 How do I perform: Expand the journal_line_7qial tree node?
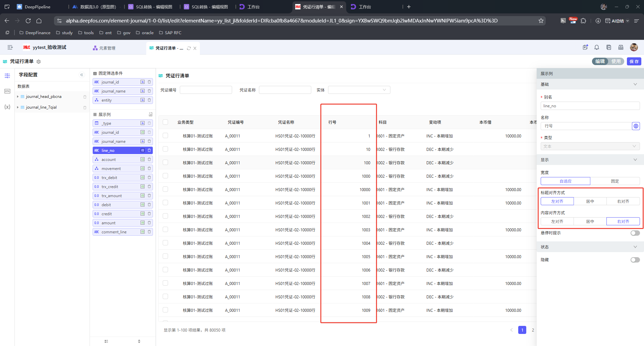click(x=18, y=107)
